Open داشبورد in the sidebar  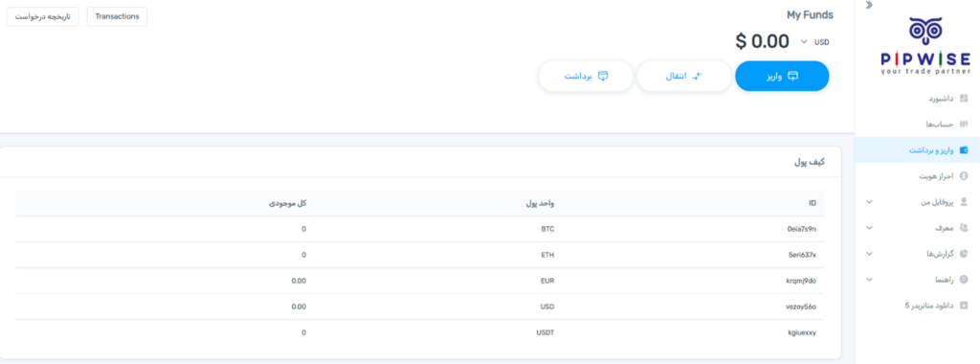coord(917,99)
